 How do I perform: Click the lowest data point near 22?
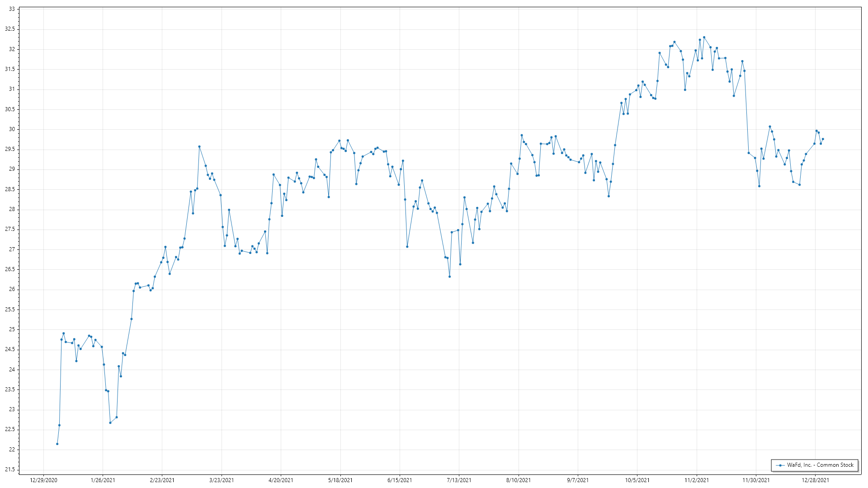tap(57, 444)
